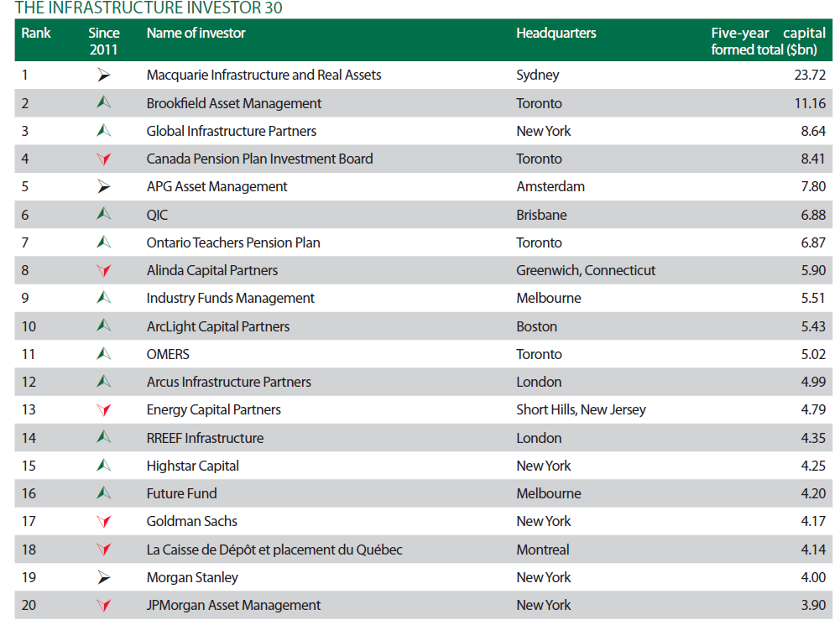Click the Headquarters column header
Screen dimensions: 840x620
click(556, 34)
